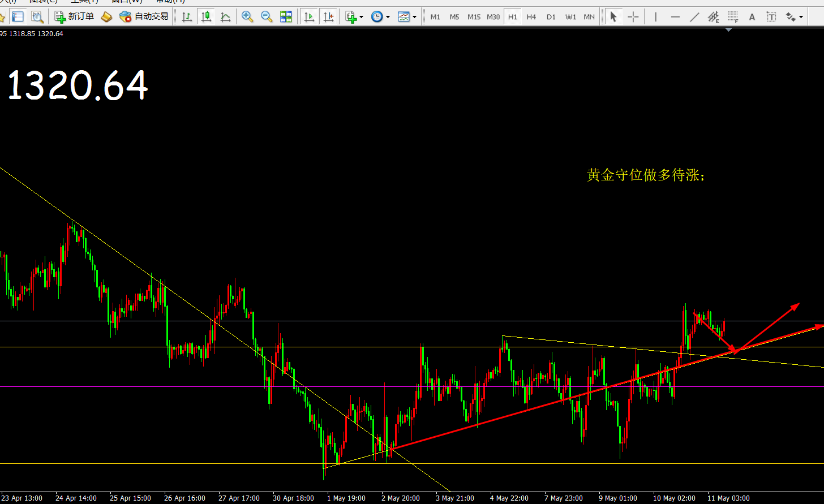Select the horizontal line drawing tool
Image resolution: width=824 pixels, height=504 pixels.
coord(675,16)
